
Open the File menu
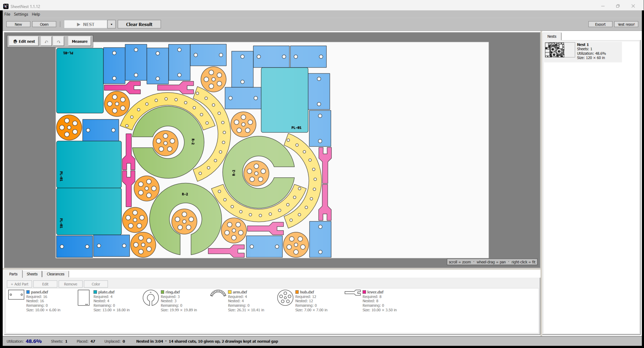coord(7,14)
